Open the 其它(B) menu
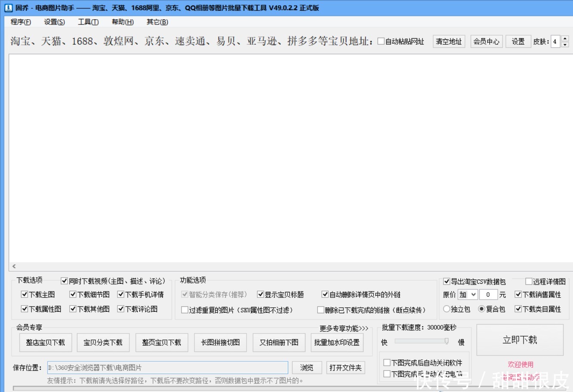 click(x=157, y=22)
